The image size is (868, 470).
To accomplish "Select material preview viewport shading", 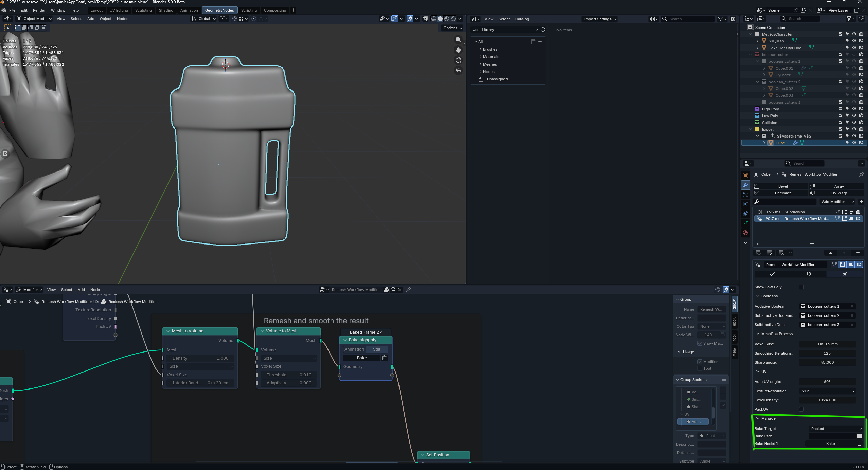I will pos(447,19).
